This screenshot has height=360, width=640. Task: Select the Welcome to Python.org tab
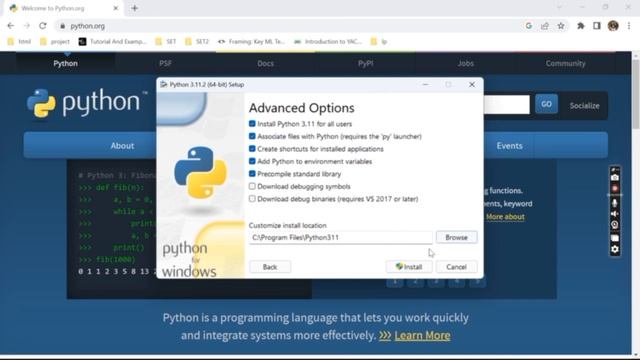click(x=63, y=8)
